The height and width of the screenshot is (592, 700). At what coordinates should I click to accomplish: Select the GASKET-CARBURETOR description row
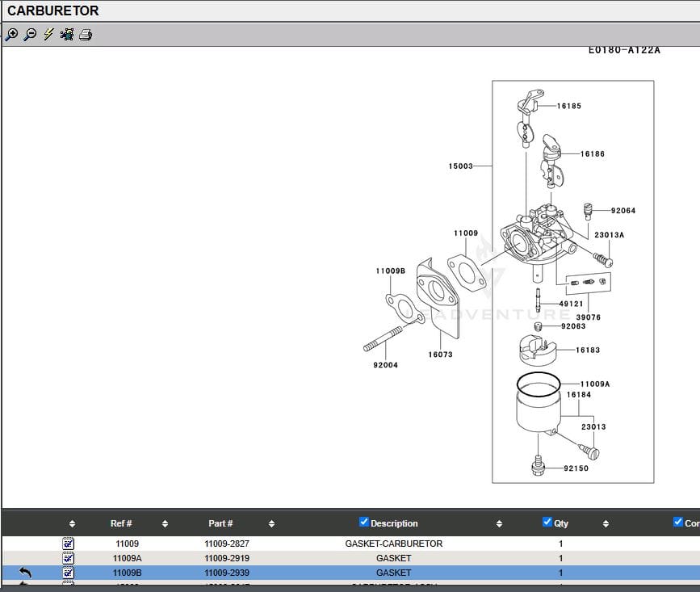(x=393, y=544)
